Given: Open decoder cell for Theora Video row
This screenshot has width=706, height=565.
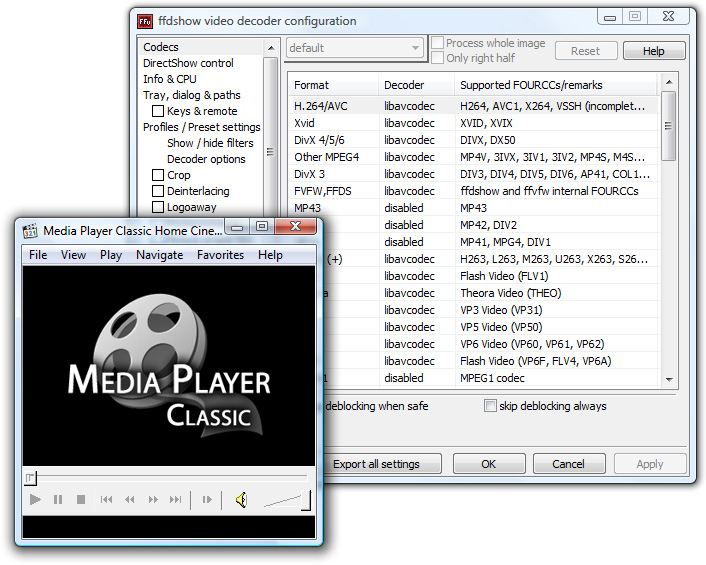Looking at the screenshot, I should click(x=417, y=293).
